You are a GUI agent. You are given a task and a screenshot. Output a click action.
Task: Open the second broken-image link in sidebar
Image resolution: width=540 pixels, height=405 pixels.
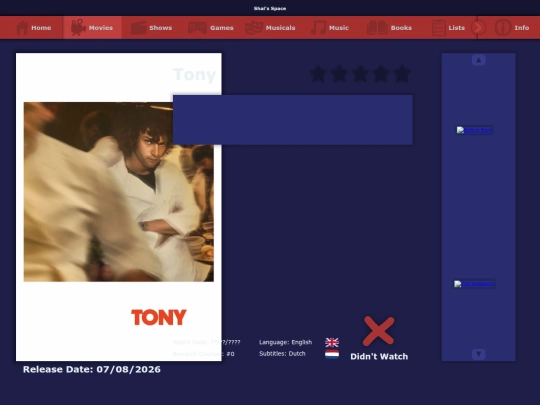click(x=474, y=284)
